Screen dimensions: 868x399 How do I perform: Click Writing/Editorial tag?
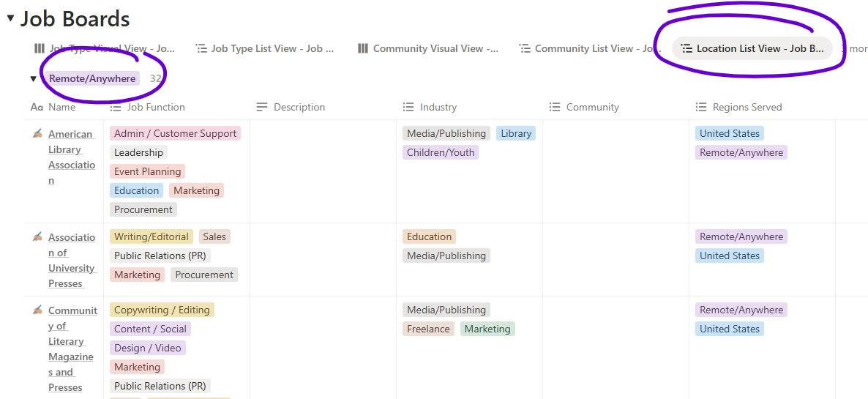point(151,237)
